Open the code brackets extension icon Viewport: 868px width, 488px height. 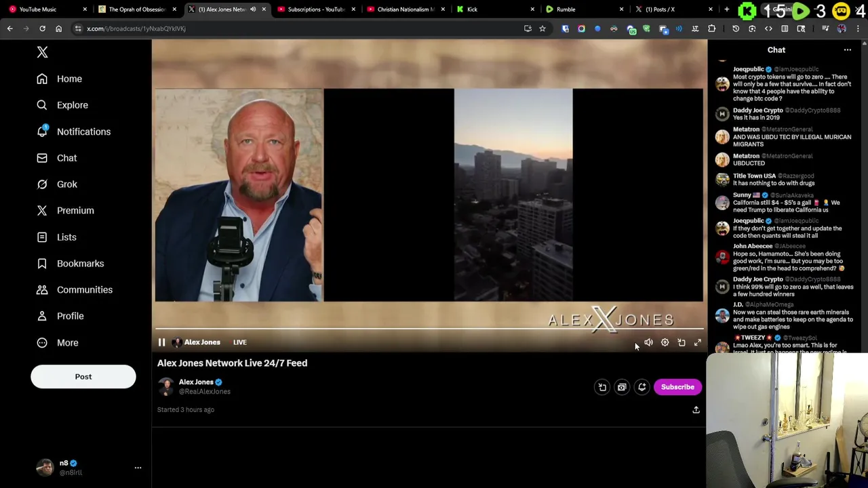[768, 28]
